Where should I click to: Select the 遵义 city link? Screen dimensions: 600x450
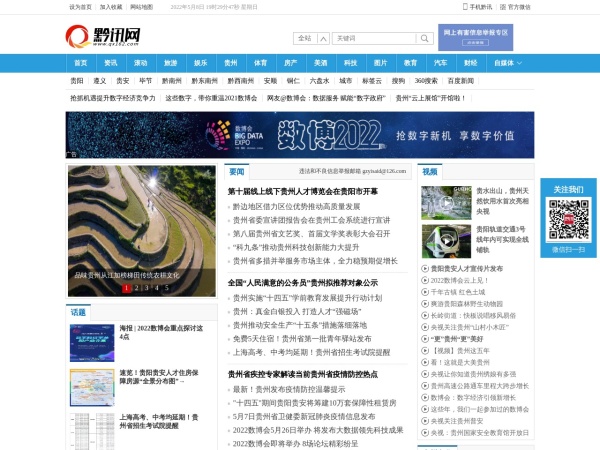point(99,81)
